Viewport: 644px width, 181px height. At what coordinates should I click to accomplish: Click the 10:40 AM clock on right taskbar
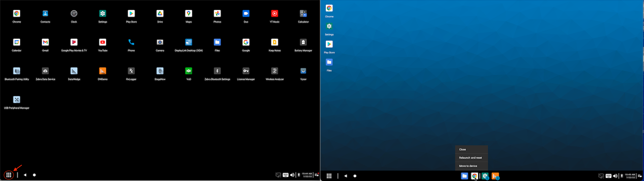pos(630,176)
